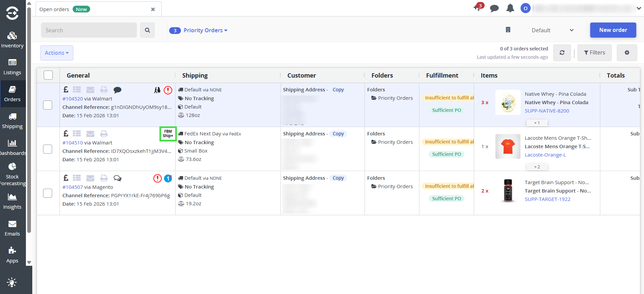Open the SUPP-TARGET-1922 SKU link
The height and width of the screenshot is (294, 644).
547,199
